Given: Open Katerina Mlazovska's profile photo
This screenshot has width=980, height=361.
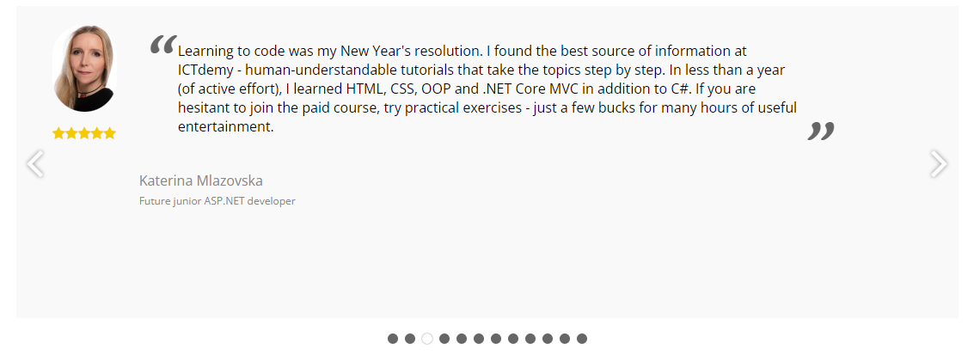Looking at the screenshot, I should [x=83, y=69].
